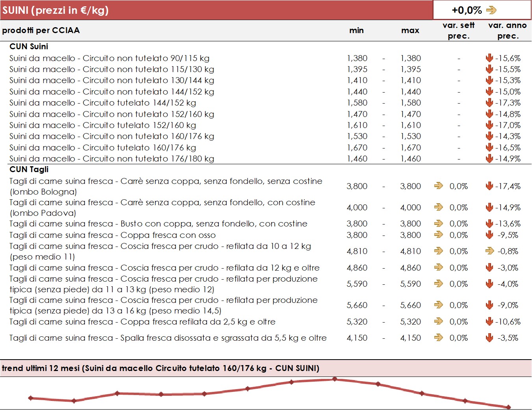532x410 pixels.
Task: Select the min price 4,150
Action: coord(357,338)
